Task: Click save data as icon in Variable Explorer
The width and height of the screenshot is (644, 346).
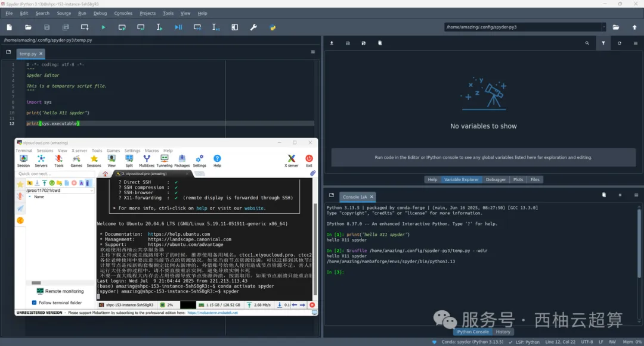Action: click(x=364, y=43)
